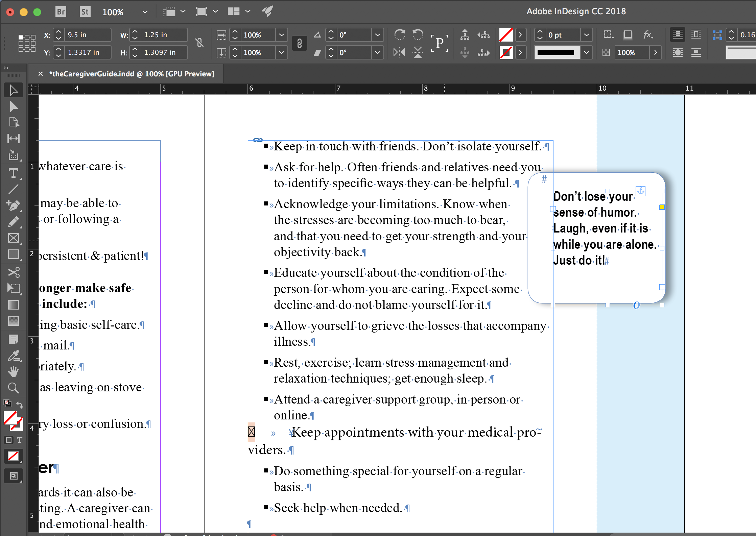Click the swap fill and stroke arrow
The image size is (756, 536).
click(x=20, y=405)
